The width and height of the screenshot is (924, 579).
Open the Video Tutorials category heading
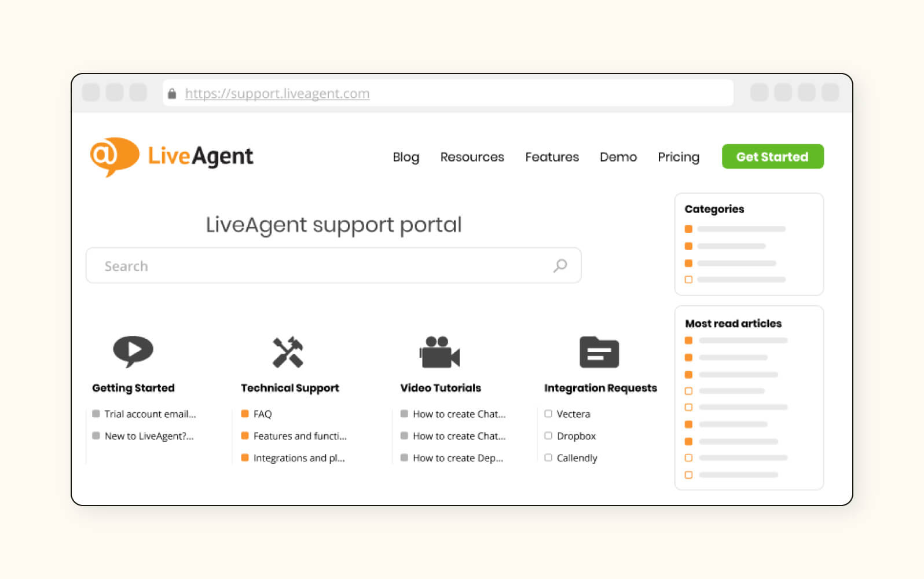[x=441, y=388]
